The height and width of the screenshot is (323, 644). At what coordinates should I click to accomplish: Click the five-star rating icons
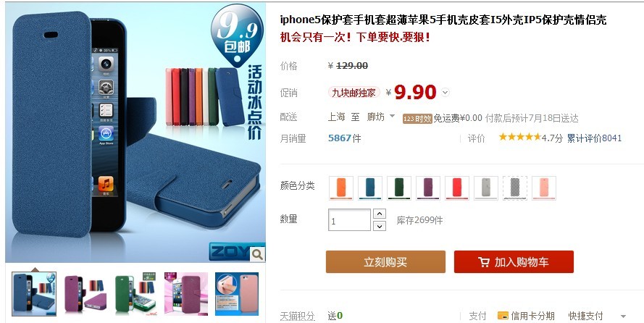point(519,137)
